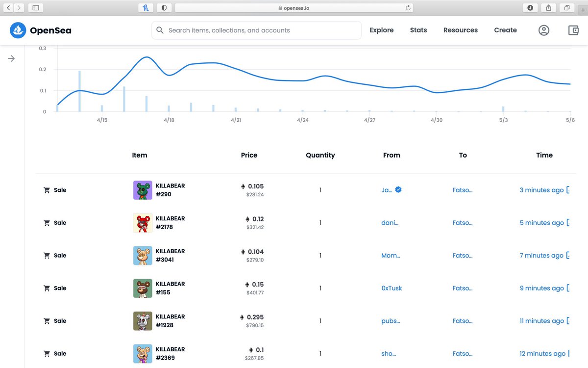Open seller 0xTusk profile link
588x368 pixels.
pyautogui.click(x=392, y=288)
